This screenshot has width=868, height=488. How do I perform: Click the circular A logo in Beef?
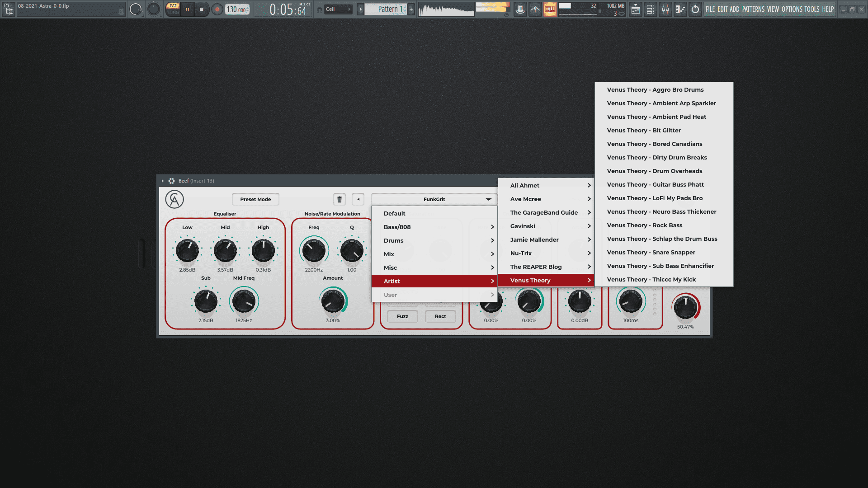click(x=175, y=199)
